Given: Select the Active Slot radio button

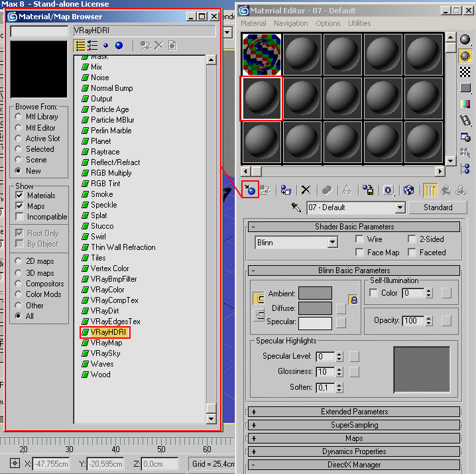Looking at the screenshot, I should (18, 139).
